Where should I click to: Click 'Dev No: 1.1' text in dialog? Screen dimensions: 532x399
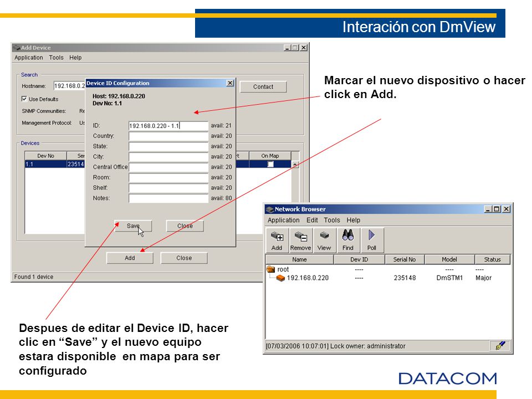(x=107, y=104)
